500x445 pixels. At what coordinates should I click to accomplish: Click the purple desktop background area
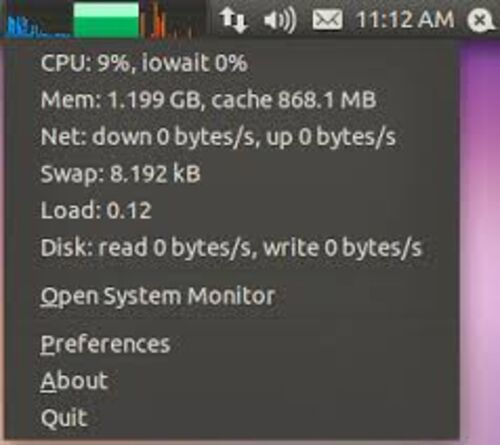pyautogui.click(x=480, y=233)
